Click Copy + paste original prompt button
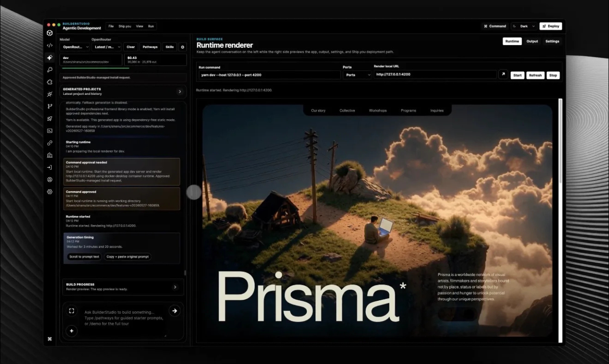The width and height of the screenshot is (609, 364). click(128, 257)
